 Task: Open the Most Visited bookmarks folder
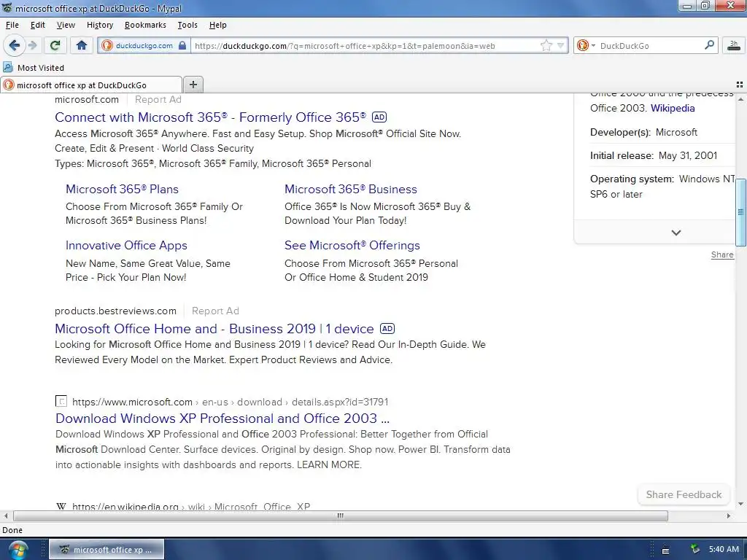click(34, 68)
